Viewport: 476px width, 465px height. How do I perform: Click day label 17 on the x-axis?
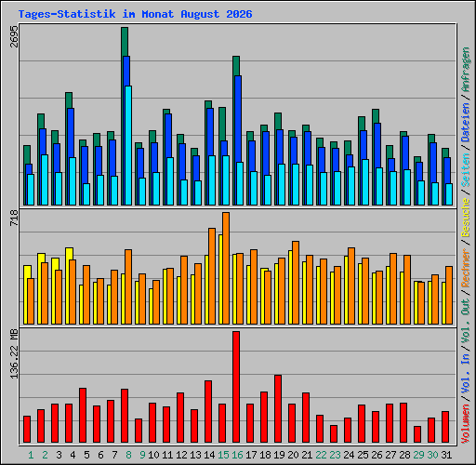pos(251,455)
